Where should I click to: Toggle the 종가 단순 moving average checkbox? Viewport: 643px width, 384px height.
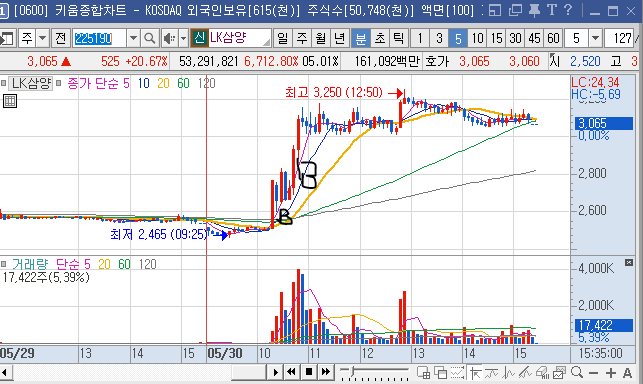(x=59, y=83)
